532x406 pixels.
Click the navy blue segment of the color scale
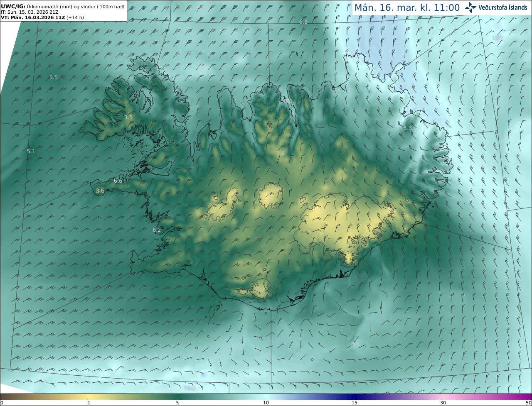click(x=355, y=396)
